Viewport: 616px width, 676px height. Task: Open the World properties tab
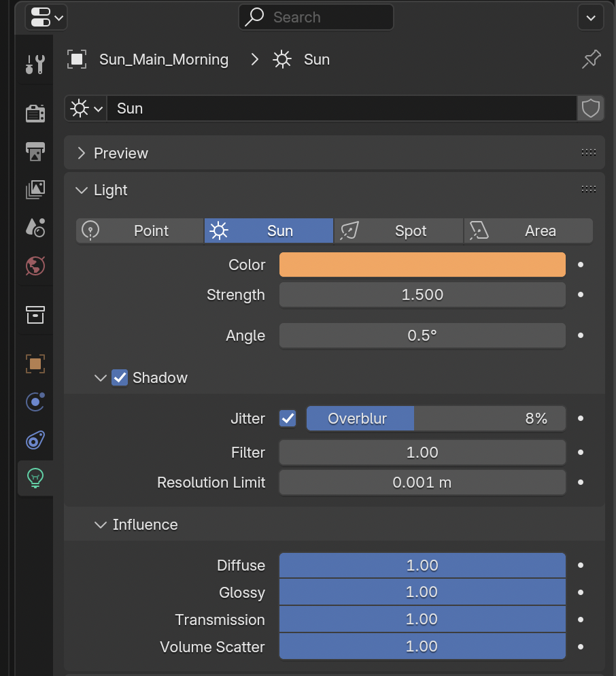tap(35, 265)
